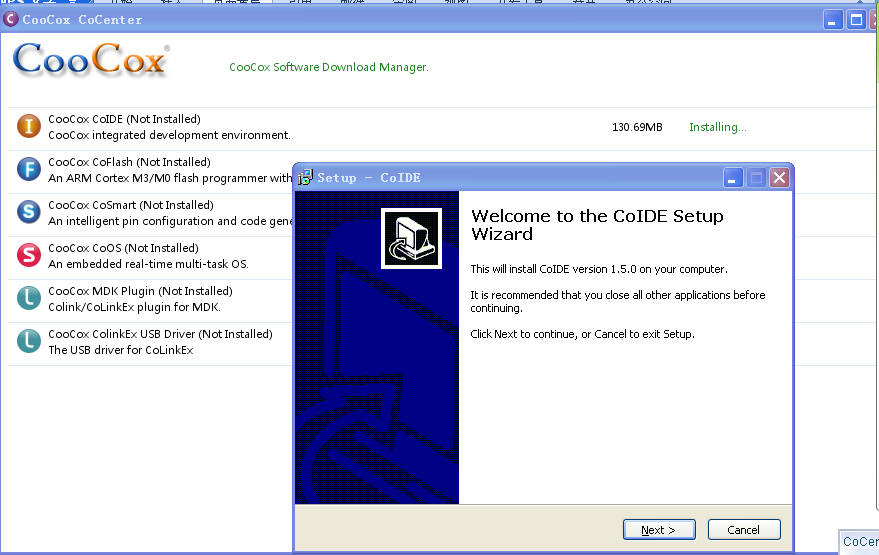Click the installer computer icon in the wizard
This screenshot has height=555, width=879.
411,238
